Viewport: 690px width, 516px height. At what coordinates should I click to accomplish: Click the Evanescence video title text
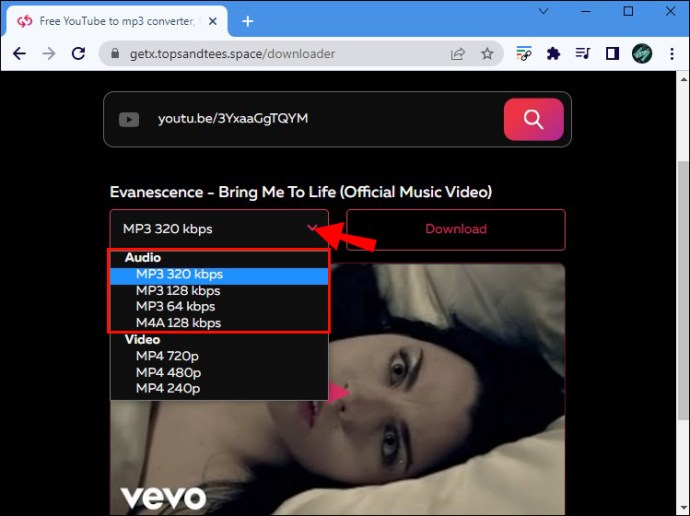[x=301, y=192]
